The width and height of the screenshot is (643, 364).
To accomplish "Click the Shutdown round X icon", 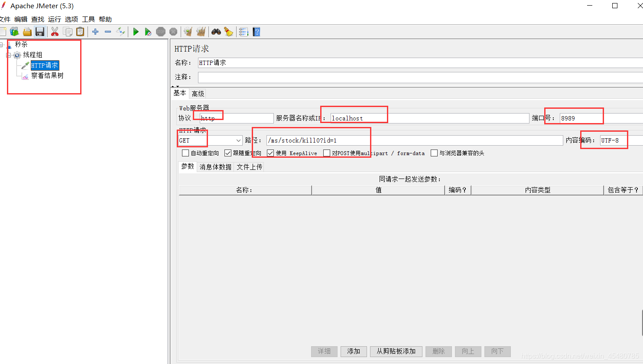I will coord(173,32).
